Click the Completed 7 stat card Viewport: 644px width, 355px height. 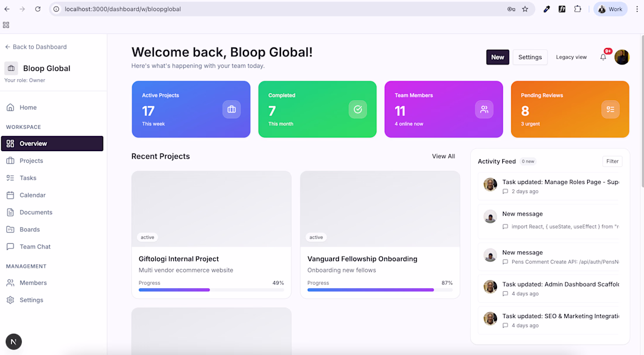tap(317, 110)
